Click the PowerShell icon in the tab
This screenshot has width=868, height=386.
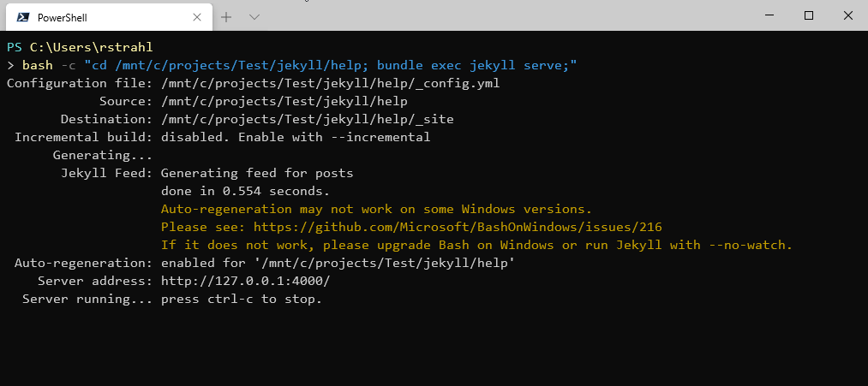click(x=23, y=17)
